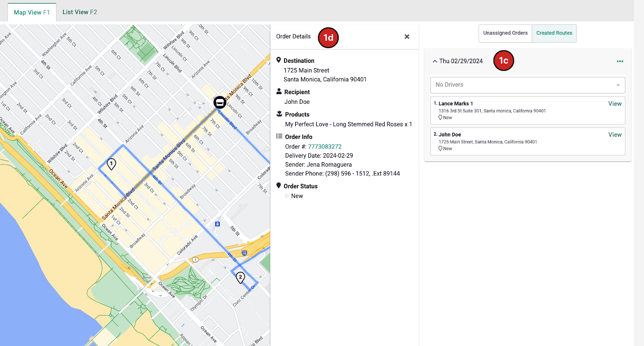Viewport: 644px width, 346px height.
Task: Click map stop marker number 2
Action: point(240,277)
